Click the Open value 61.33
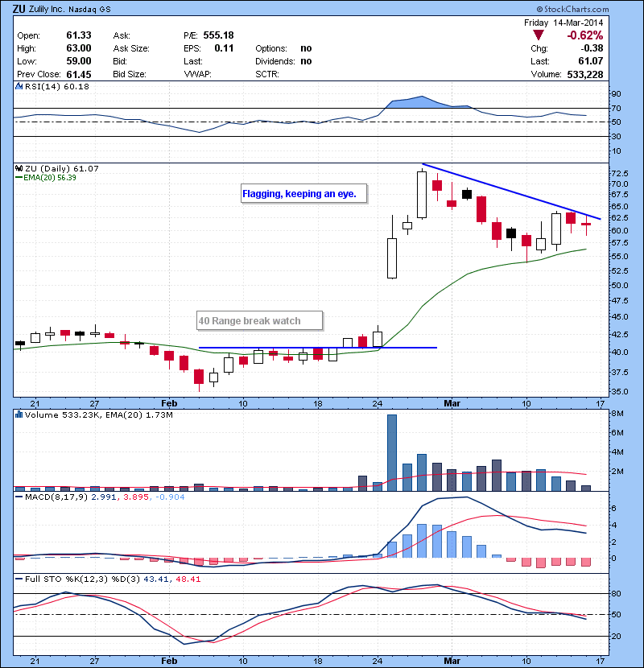This screenshot has width=644, height=668. (x=79, y=35)
